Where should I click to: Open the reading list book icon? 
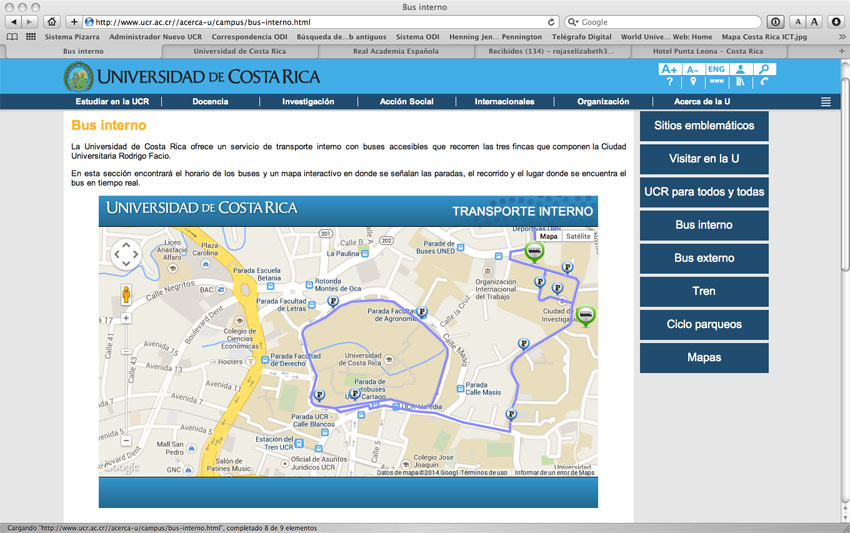12,37
